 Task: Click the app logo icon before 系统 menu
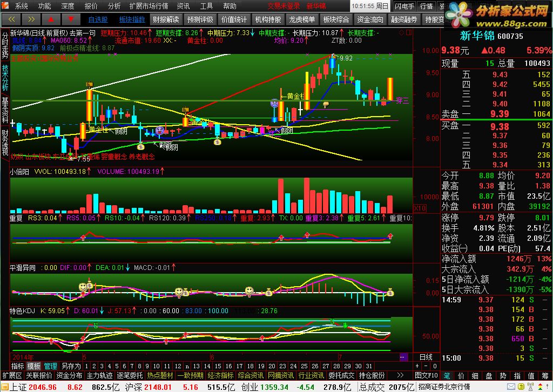(6, 6)
